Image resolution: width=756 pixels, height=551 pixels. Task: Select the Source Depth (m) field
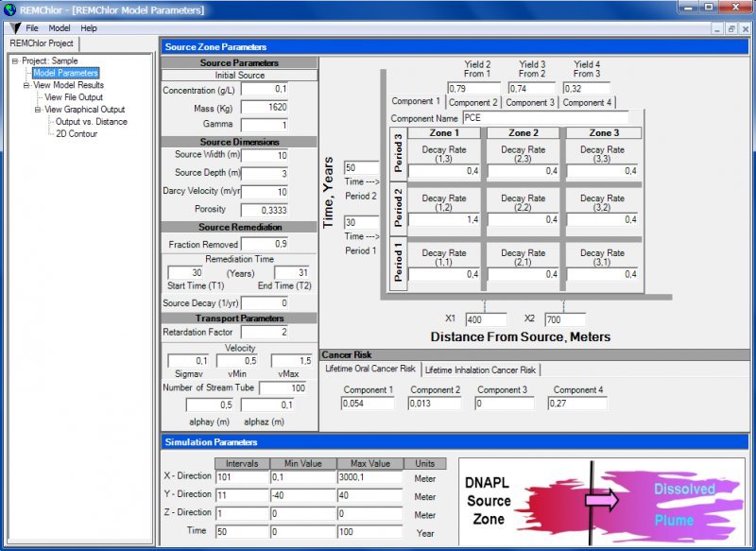pyautogui.click(x=265, y=174)
